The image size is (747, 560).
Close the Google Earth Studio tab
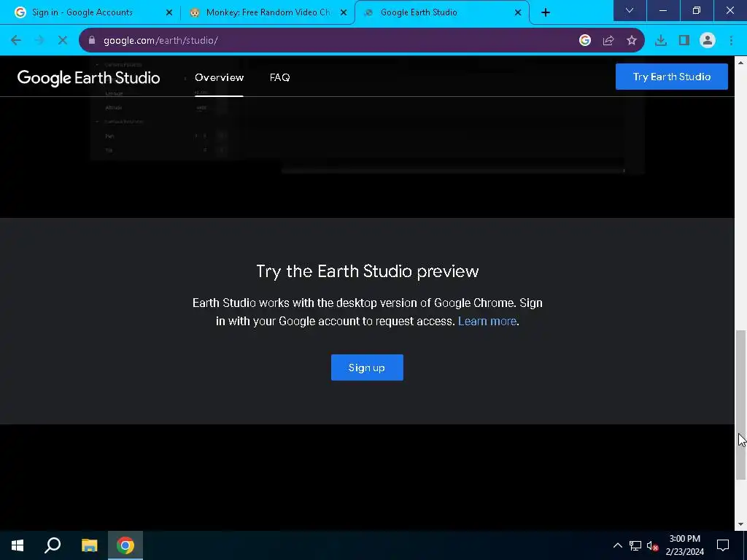[518, 12]
